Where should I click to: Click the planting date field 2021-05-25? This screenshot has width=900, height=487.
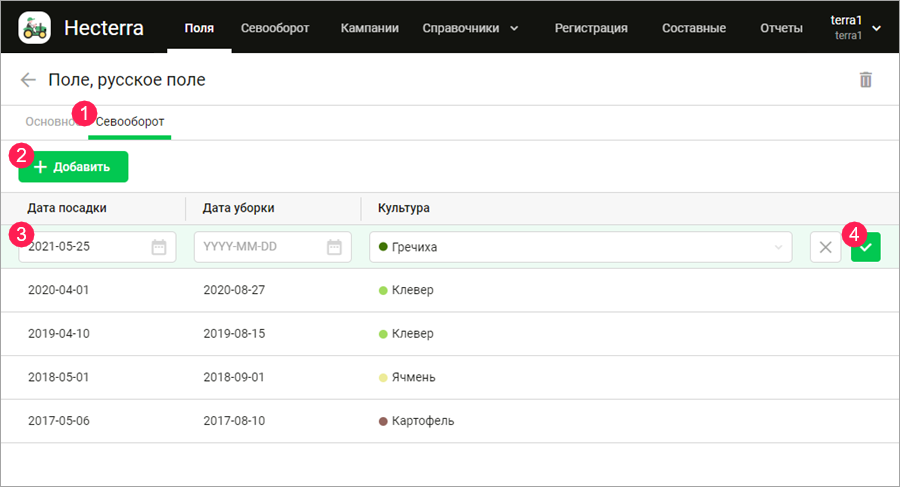click(85, 247)
